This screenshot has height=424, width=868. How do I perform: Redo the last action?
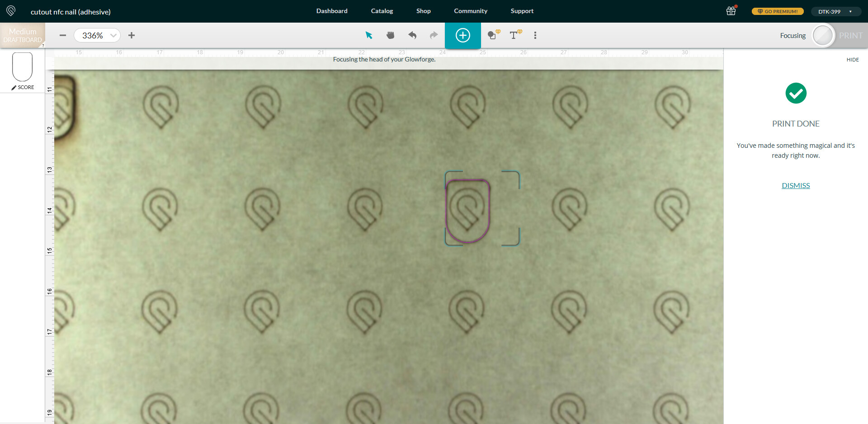[x=434, y=35]
